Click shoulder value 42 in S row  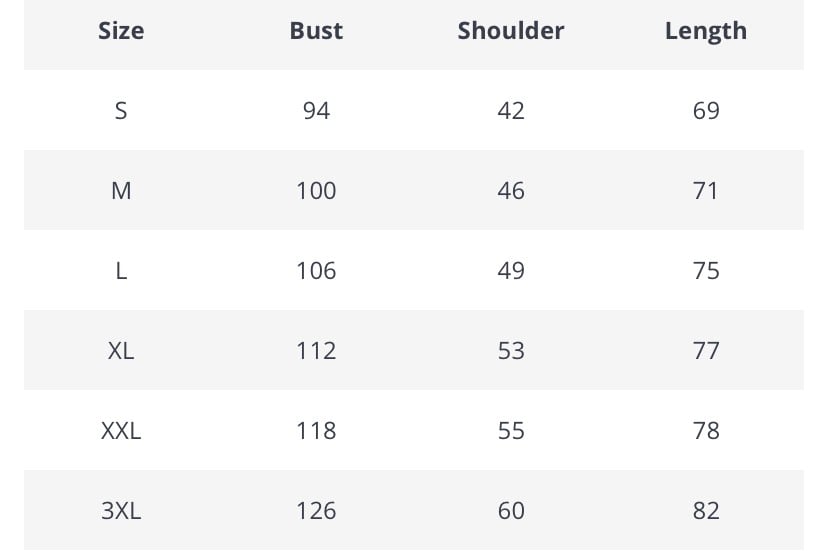point(511,110)
